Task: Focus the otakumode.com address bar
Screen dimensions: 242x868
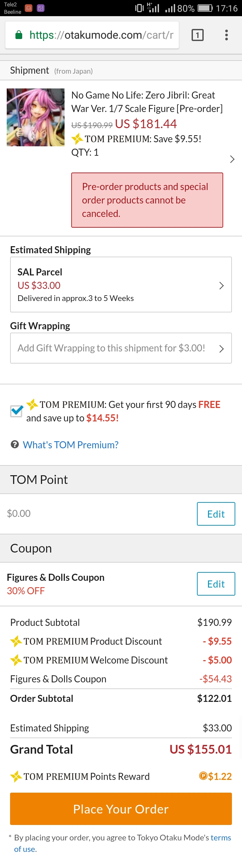Action: click(x=101, y=35)
